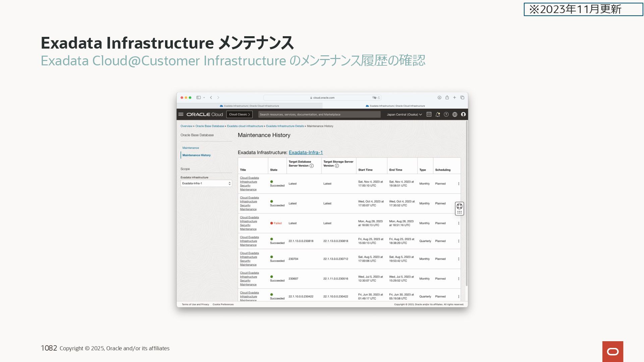Open actions menu for the Failed maintenance row
Screen dimensions: 644x362
coord(459,223)
